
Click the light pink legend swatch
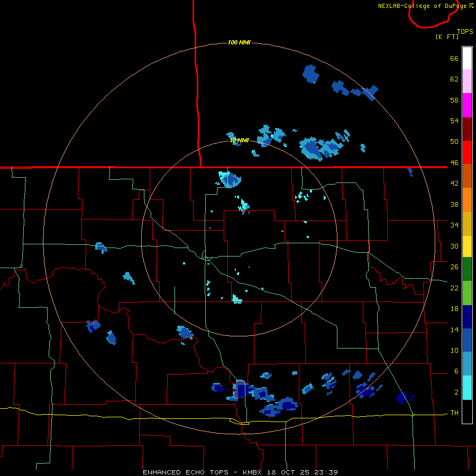pos(467,81)
